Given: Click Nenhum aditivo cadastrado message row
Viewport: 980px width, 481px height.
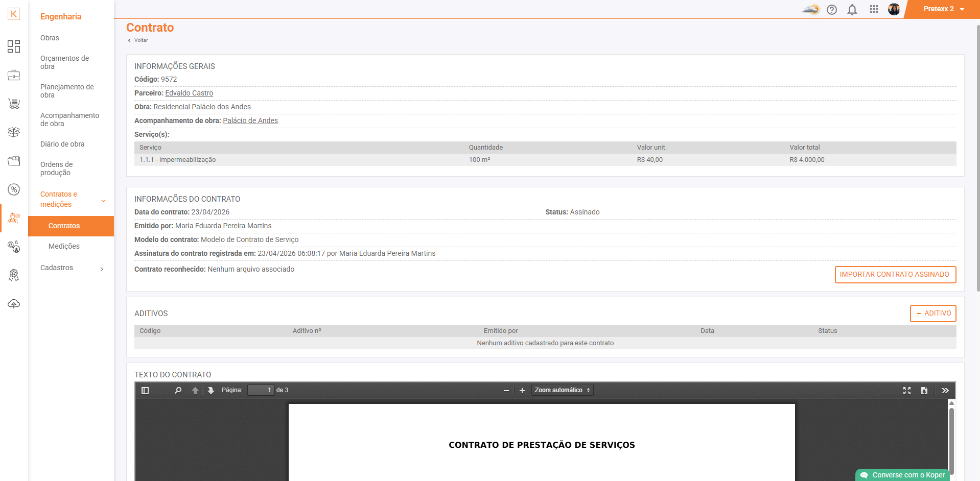Looking at the screenshot, I should coord(545,343).
